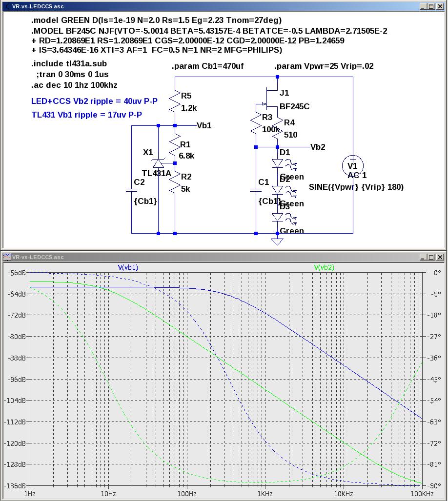Image resolution: width=448 pixels, height=501 pixels.
Task: Select LED diode D2 symbol
Action: point(277,190)
